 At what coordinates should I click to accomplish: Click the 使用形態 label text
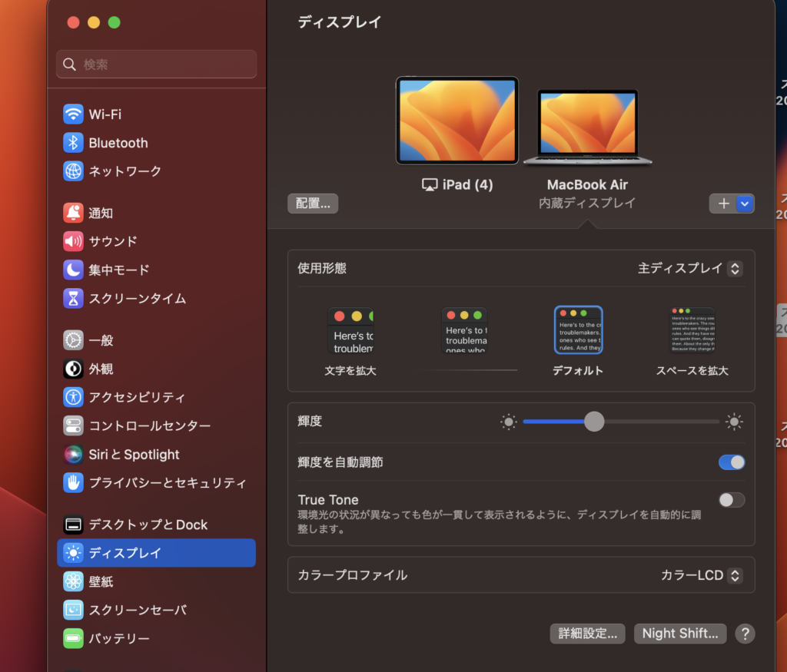click(322, 268)
